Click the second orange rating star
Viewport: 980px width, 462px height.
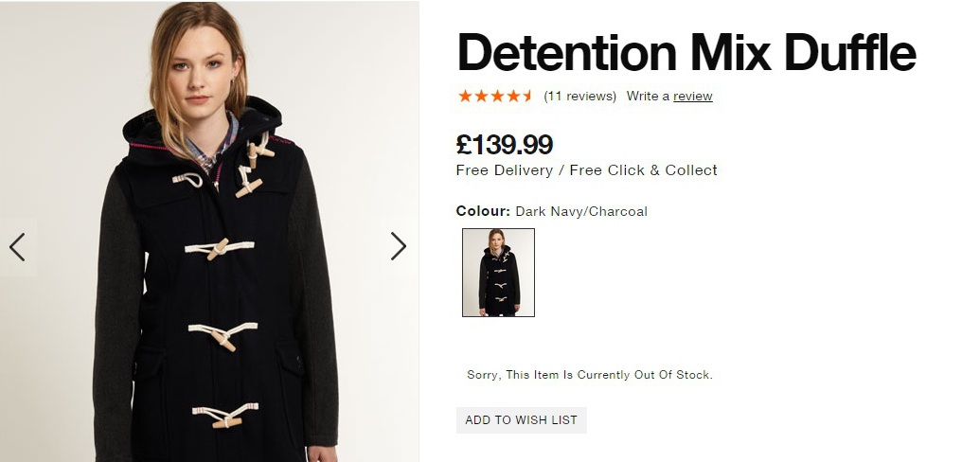(x=480, y=96)
